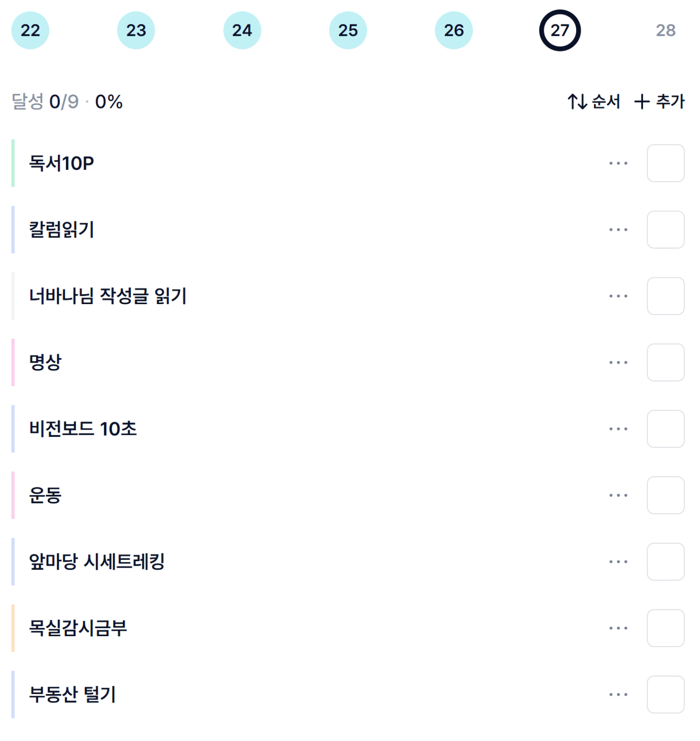Click the 운동 habit title
Screen dimensions: 700x741
[45, 495]
